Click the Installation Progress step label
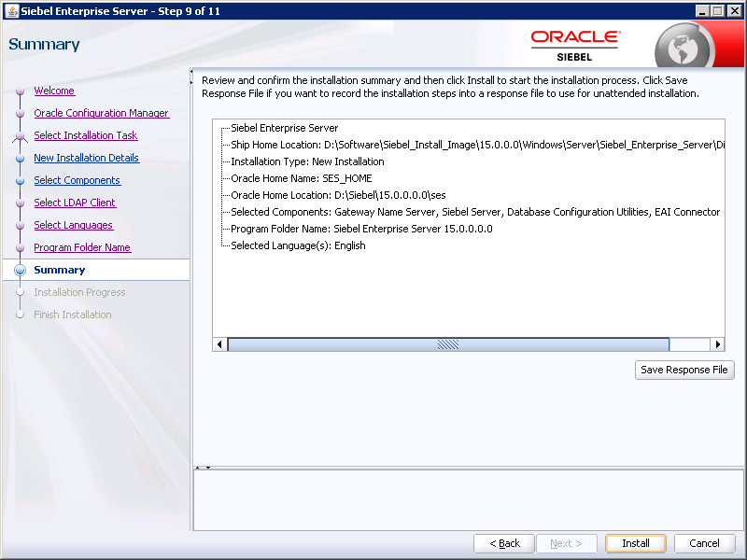The image size is (747, 560). [x=79, y=292]
